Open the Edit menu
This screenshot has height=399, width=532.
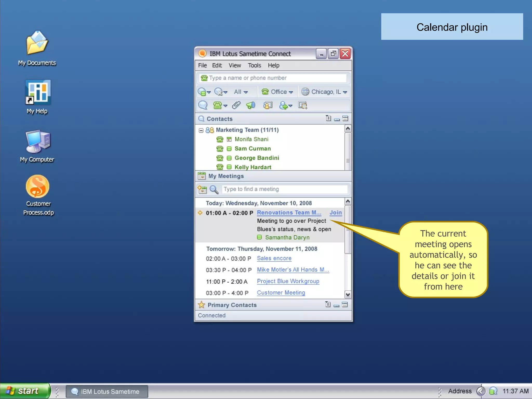pos(217,65)
